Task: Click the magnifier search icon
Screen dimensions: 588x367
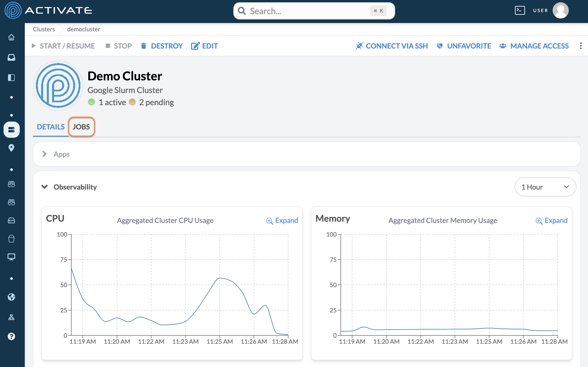Action: (242, 11)
